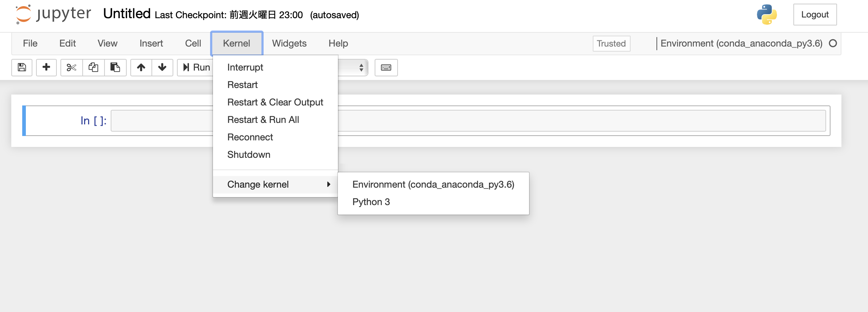Image resolution: width=868 pixels, height=312 pixels.
Task: Open the cell type dropdown
Action: pyautogui.click(x=353, y=68)
